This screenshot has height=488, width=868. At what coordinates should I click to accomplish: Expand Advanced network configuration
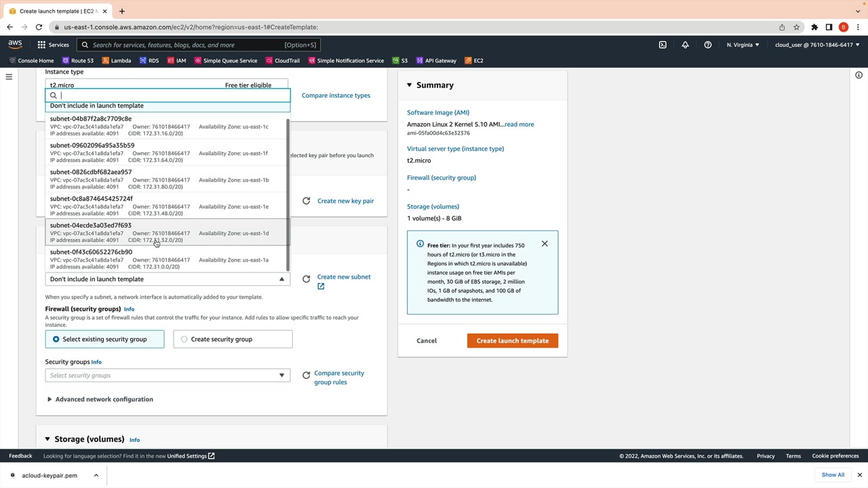pyautogui.click(x=100, y=399)
